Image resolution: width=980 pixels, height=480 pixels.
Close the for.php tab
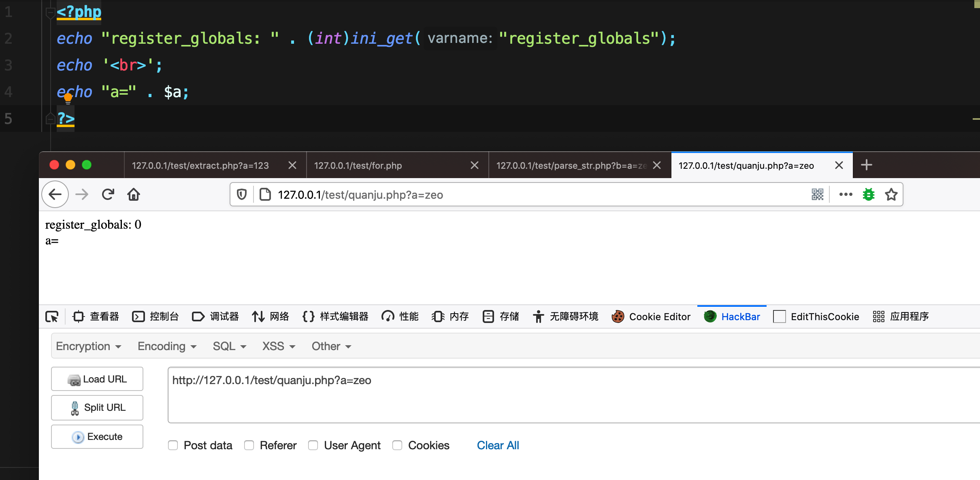pos(475,165)
